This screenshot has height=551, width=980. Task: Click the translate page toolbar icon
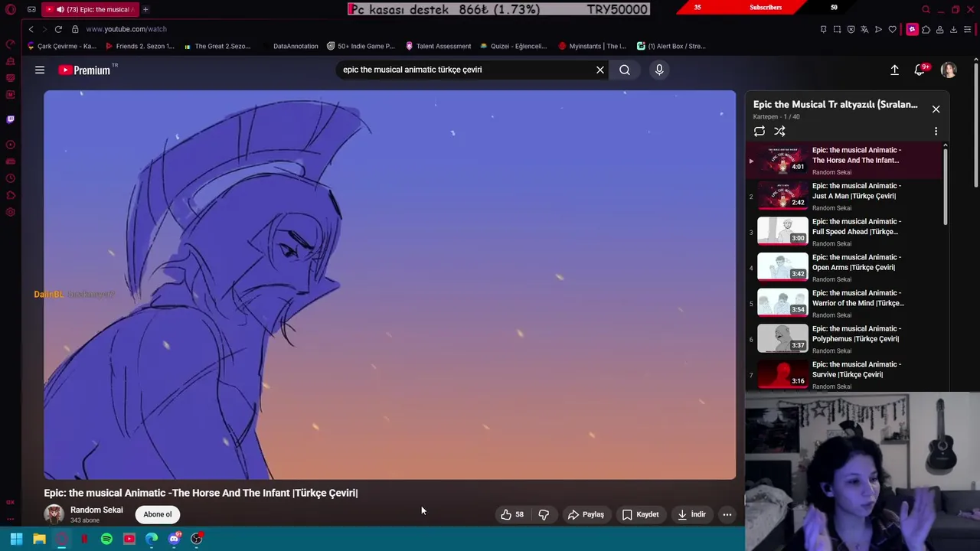864,29
